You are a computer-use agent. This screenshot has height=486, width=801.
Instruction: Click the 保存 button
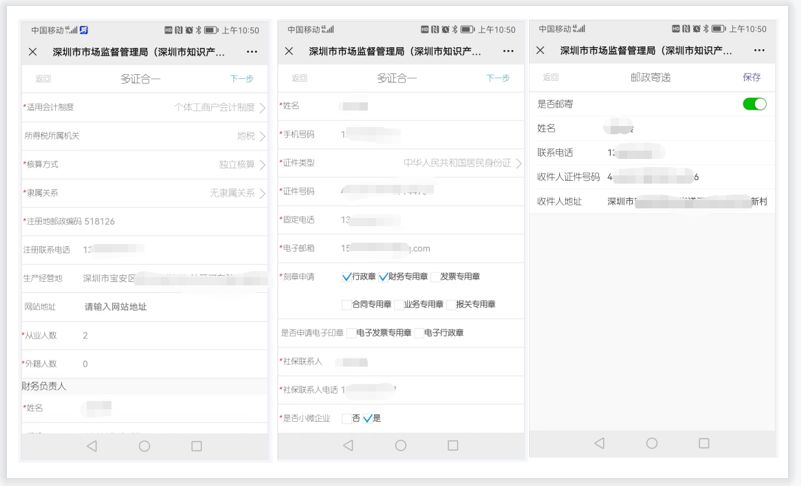[x=751, y=77]
